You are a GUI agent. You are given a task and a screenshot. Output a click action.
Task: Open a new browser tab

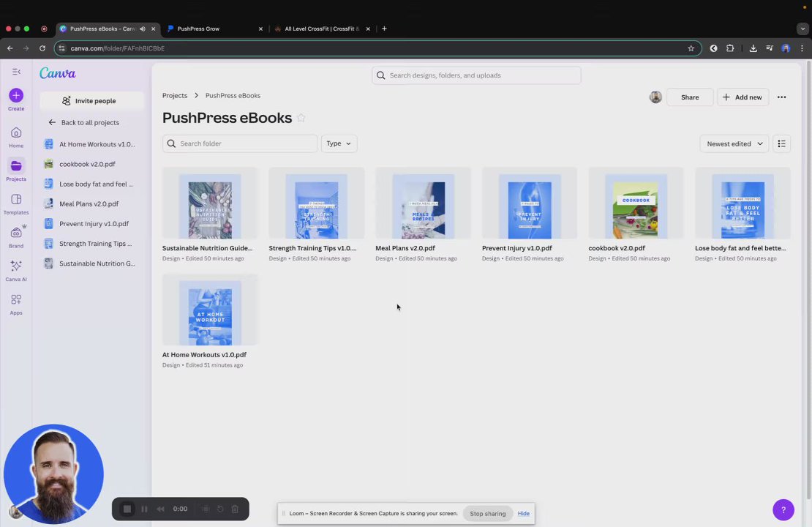coord(384,29)
